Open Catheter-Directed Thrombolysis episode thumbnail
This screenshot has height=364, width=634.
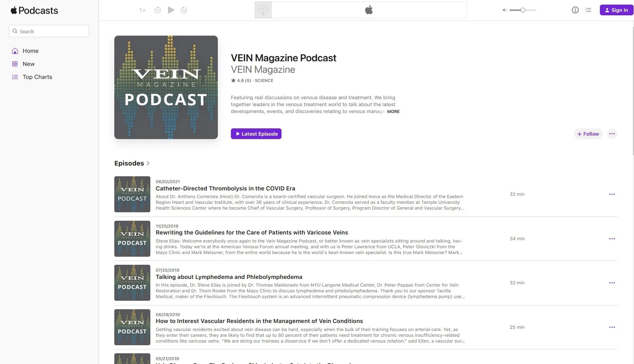click(132, 194)
